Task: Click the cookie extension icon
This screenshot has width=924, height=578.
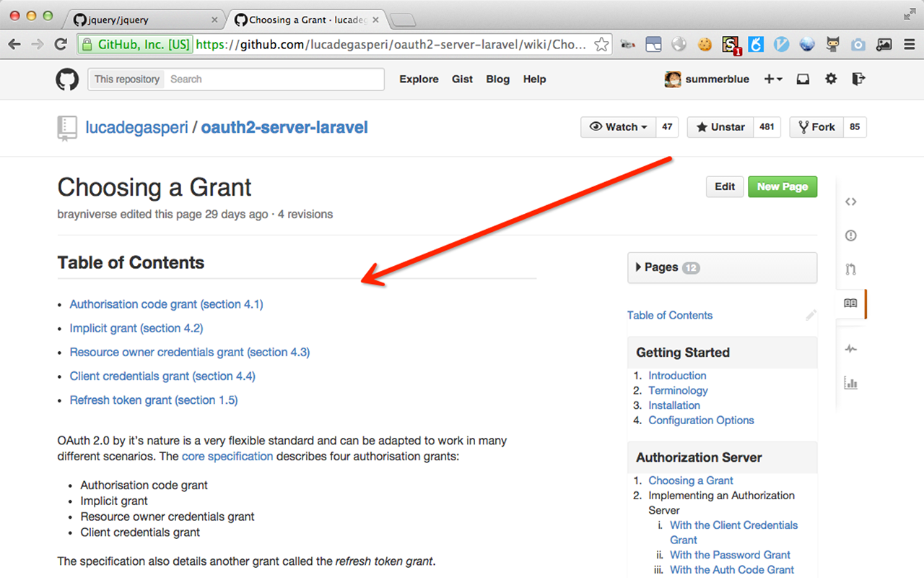Action: 705,45
